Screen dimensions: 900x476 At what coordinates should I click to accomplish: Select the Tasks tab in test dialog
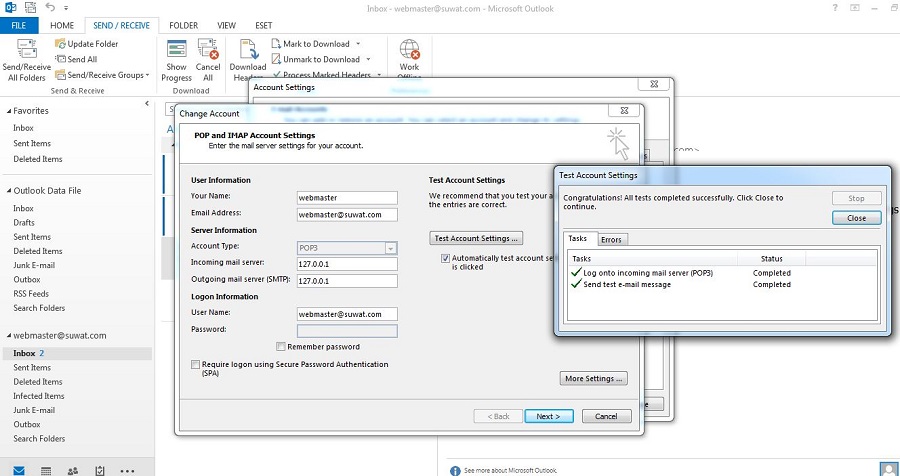pyautogui.click(x=578, y=238)
